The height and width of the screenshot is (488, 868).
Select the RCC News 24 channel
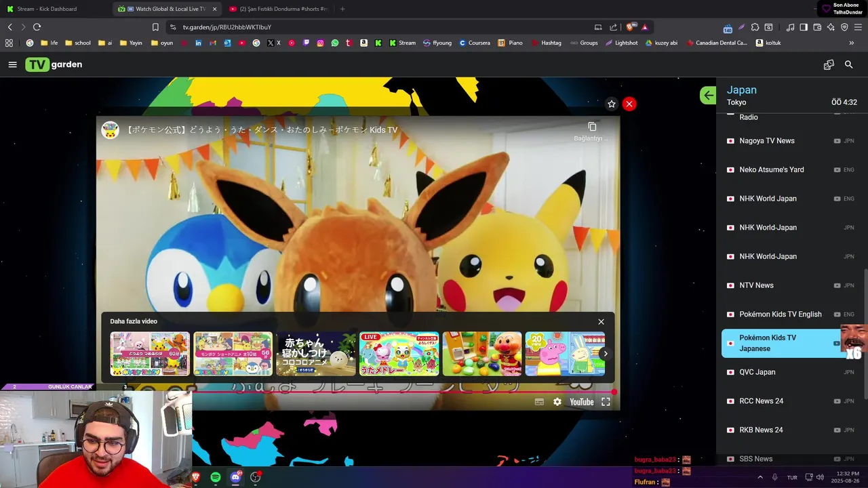click(790, 401)
